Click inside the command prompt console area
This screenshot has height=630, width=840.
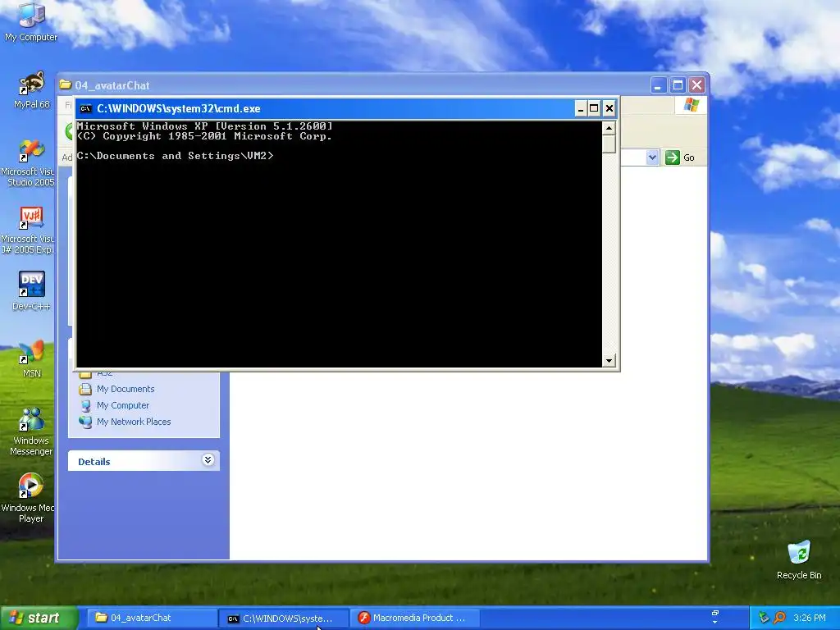coord(339,244)
